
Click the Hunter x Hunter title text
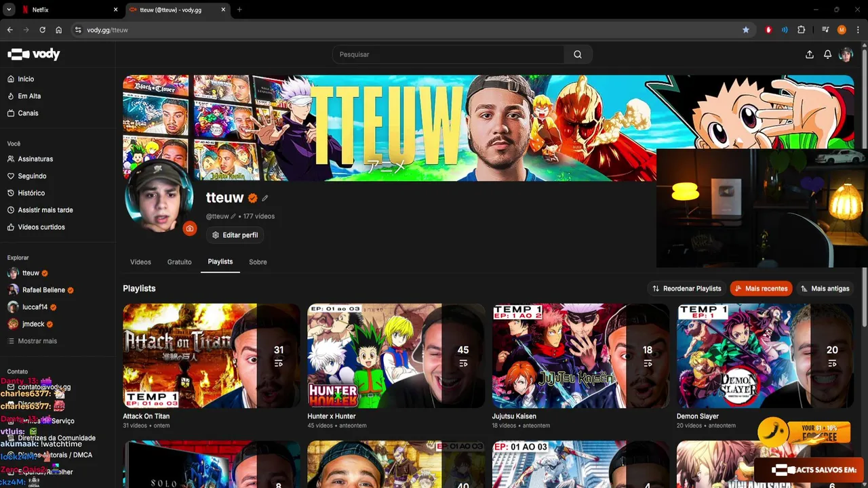click(332, 416)
